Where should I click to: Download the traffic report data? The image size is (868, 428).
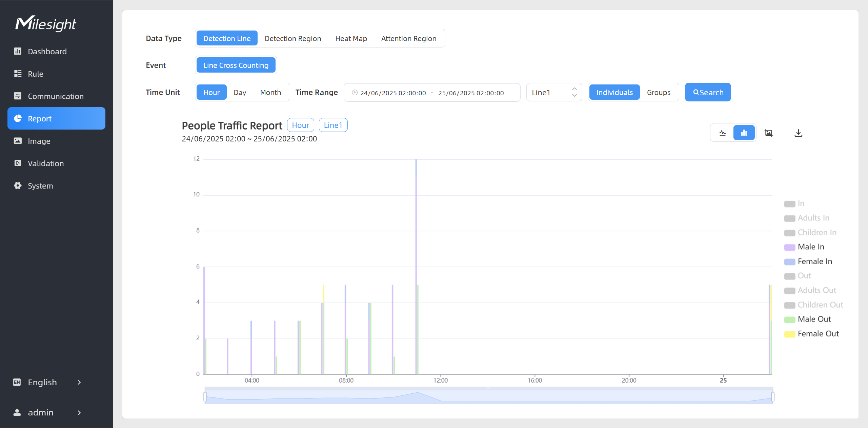(x=798, y=133)
